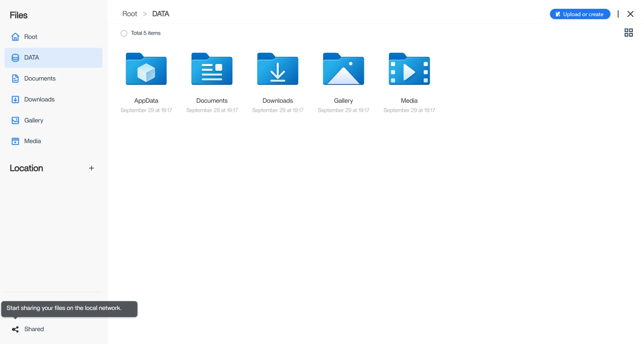
Task: Add a new location with plus icon
Action: click(x=92, y=168)
